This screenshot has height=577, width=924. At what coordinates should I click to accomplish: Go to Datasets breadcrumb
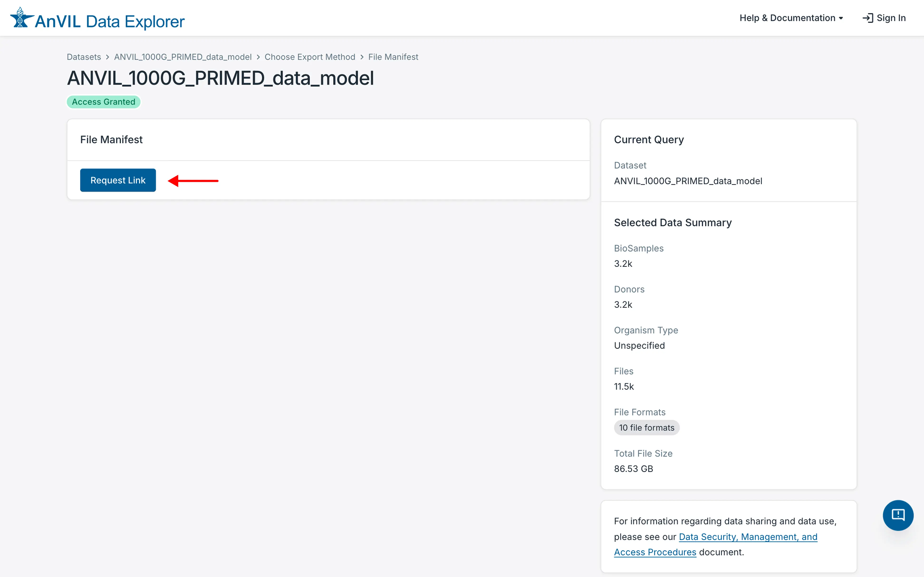click(84, 57)
